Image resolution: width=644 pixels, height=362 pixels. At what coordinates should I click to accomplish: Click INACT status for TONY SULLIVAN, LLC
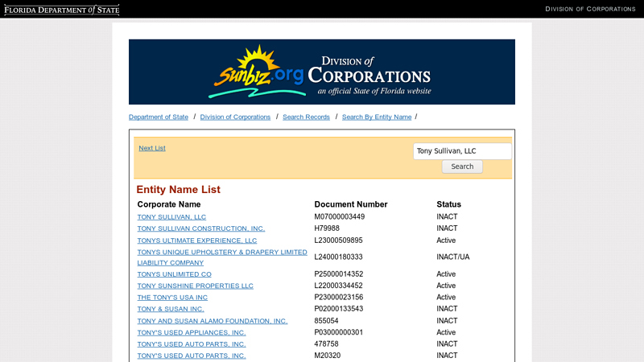coord(447,216)
